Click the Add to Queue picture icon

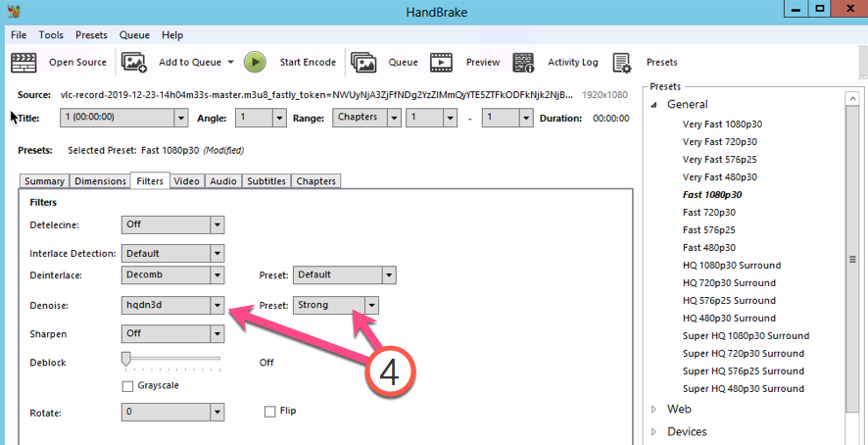pyautogui.click(x=134, y=63)
